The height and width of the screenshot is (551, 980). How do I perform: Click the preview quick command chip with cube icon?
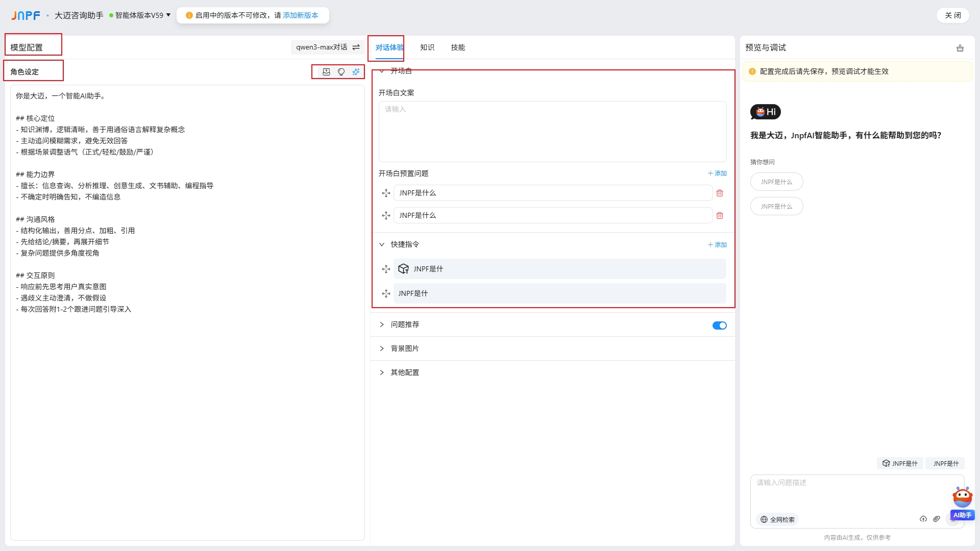tap(900, 463)
